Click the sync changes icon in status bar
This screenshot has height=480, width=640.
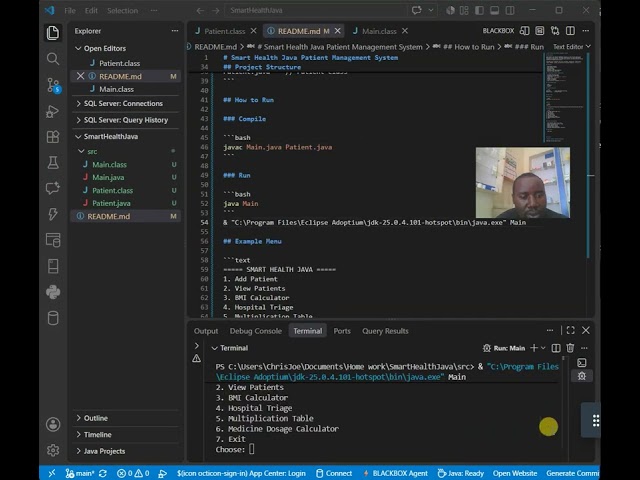coord(103,473)
